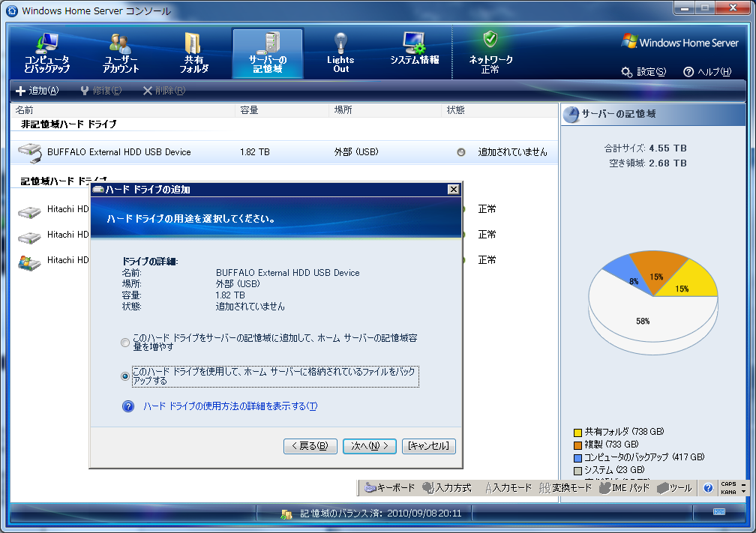The height and width of the screenshot is (533, 756).
Task: Click the キャンセル cancel button
Action: click(429, 446)
